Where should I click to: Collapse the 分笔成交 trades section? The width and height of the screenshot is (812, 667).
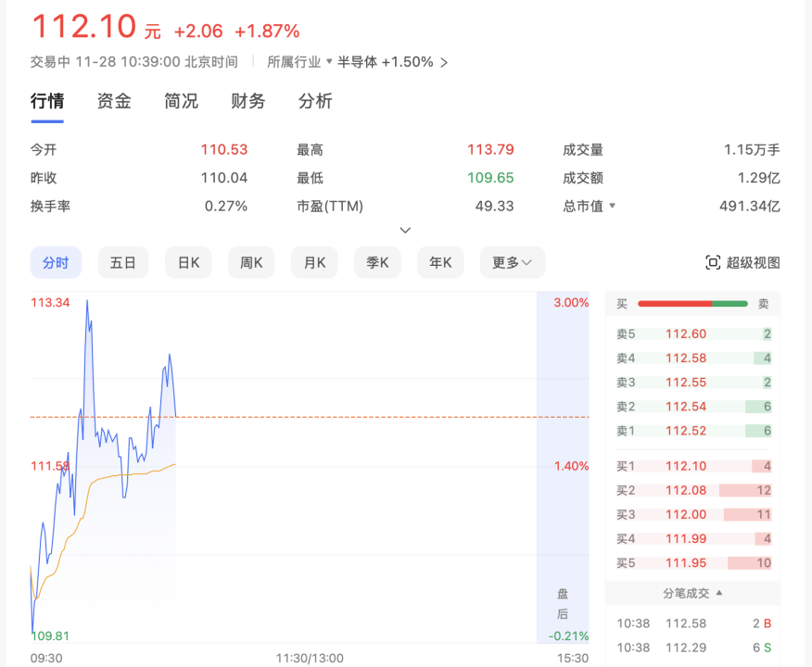[719, 593]
